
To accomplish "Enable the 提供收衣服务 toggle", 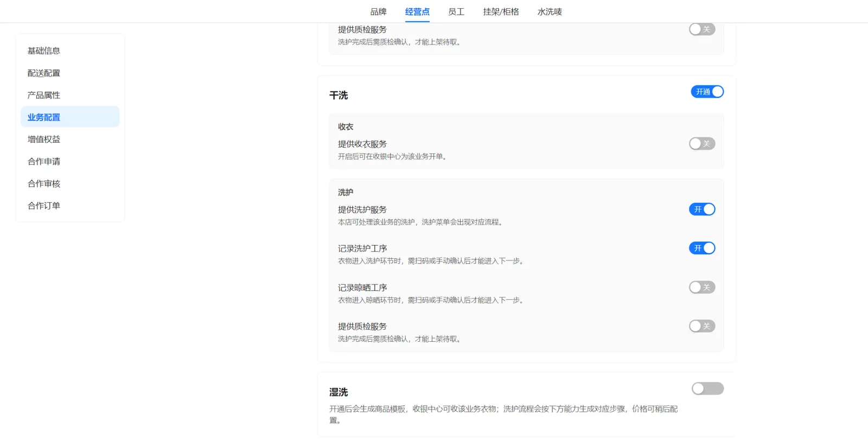I will [x=702, y=144].
